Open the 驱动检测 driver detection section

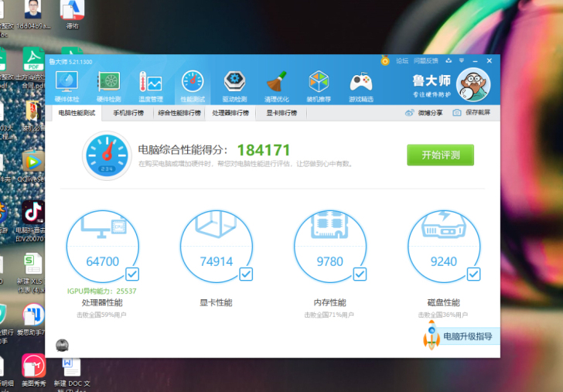235,87
